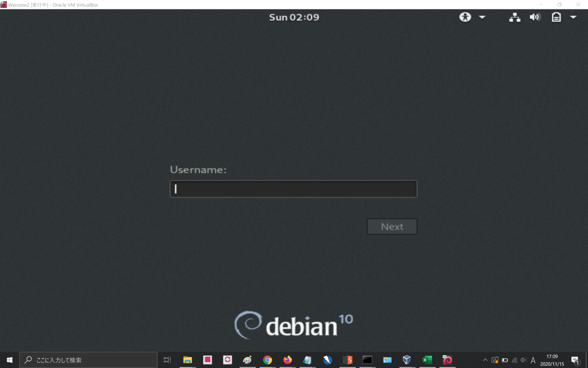Screen dimensions: 588x368
Task: Expand the accessibility dropdown arrow
Action: (482, 17)
